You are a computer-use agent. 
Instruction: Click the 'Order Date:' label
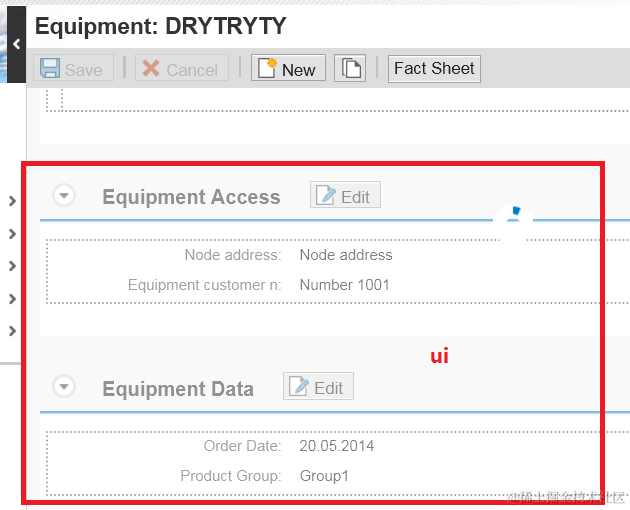pyautogui.click(x=242, y=446)
